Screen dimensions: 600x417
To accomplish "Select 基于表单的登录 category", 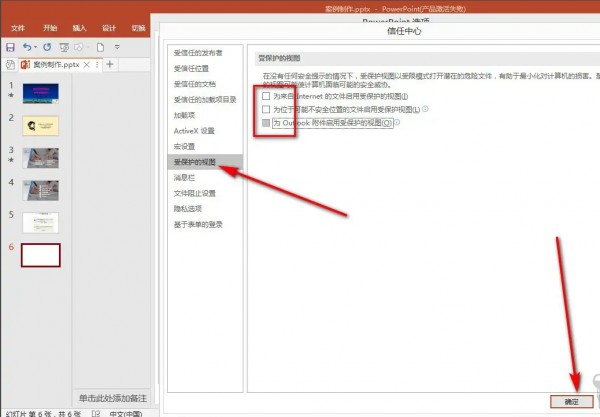I will 198,224.
